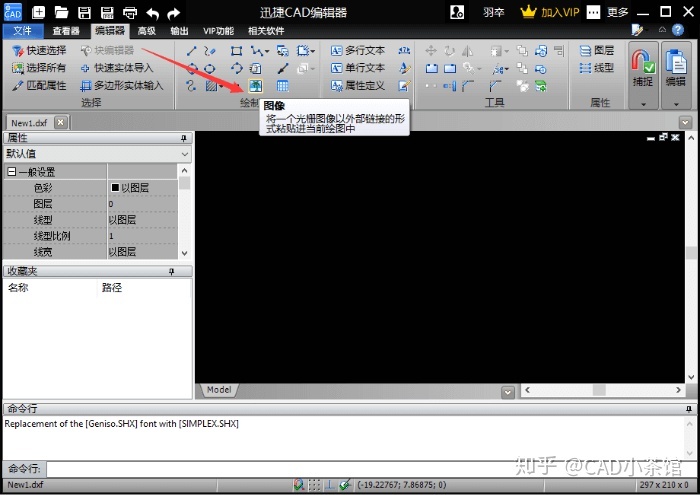Click the New file icon in title bar

[38, 12]
